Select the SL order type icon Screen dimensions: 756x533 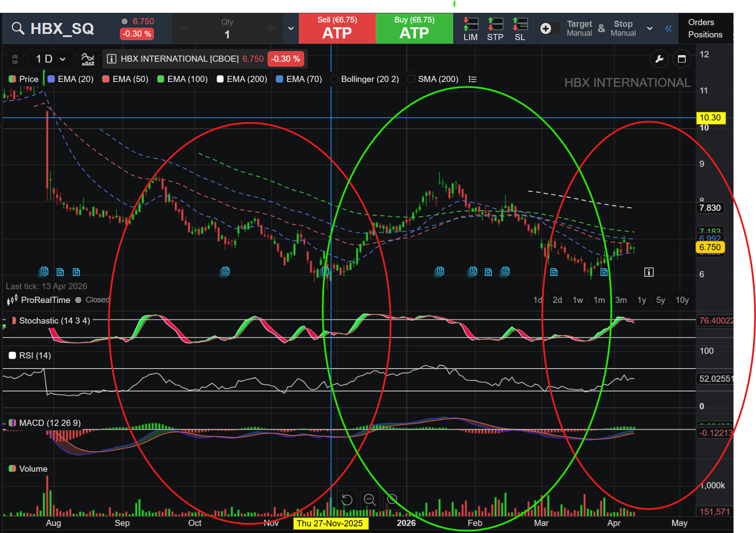pos(520,29)
